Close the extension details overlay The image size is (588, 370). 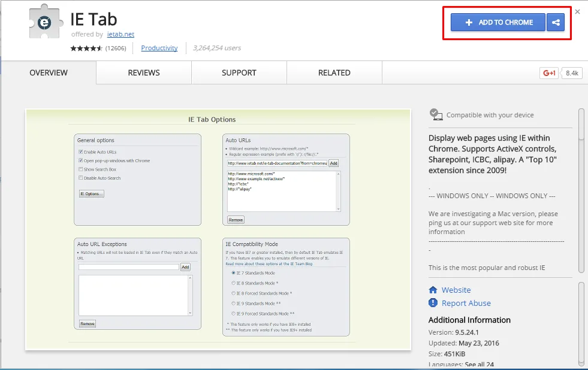(x=577, y=11)
